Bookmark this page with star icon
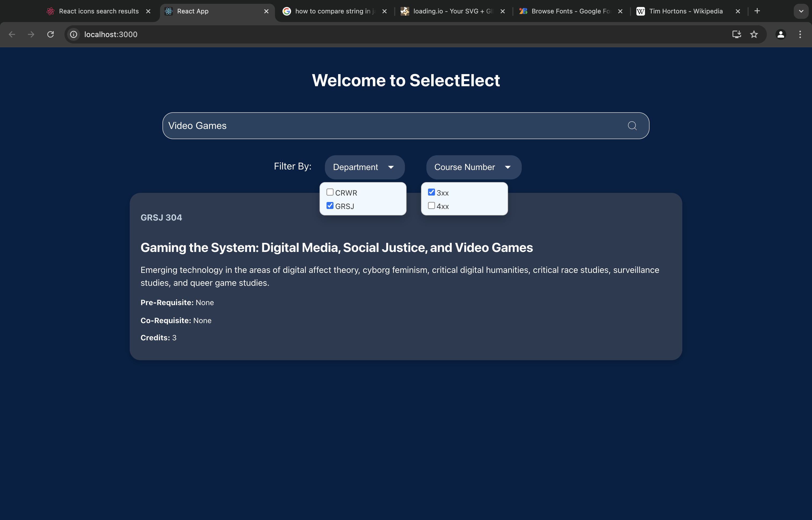 (x=754, y=34)
